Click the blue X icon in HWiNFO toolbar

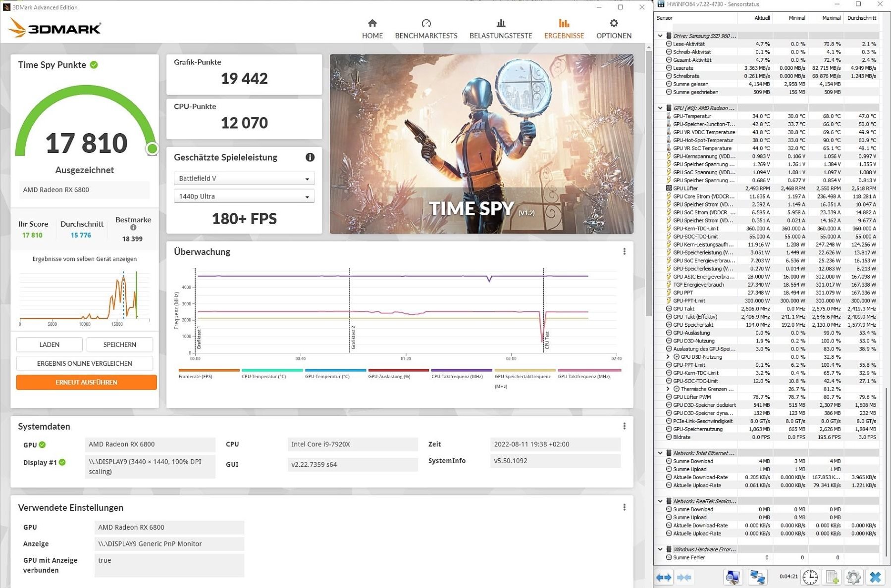click(875, 577)
